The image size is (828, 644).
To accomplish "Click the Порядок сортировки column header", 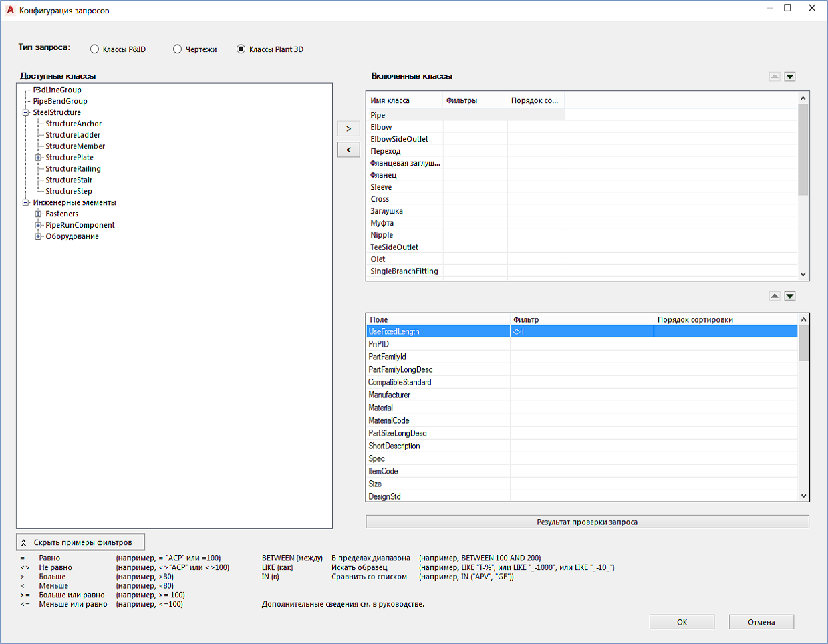I will 726,319.
